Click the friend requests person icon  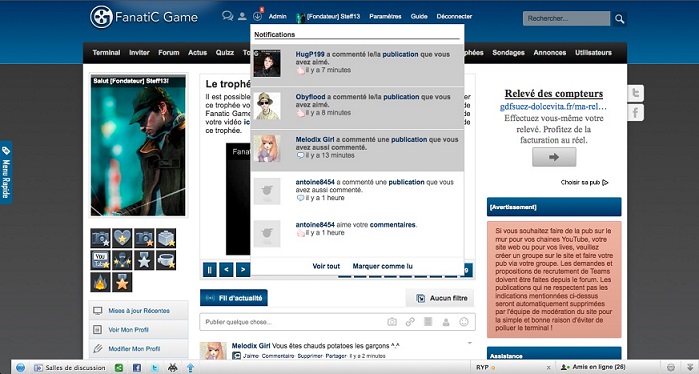[x=242, y=16]
